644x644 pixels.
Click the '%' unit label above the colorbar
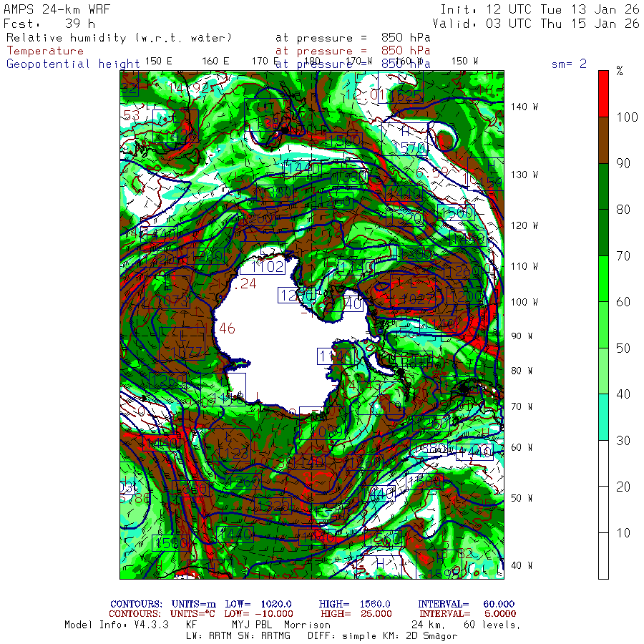point(620,71)
